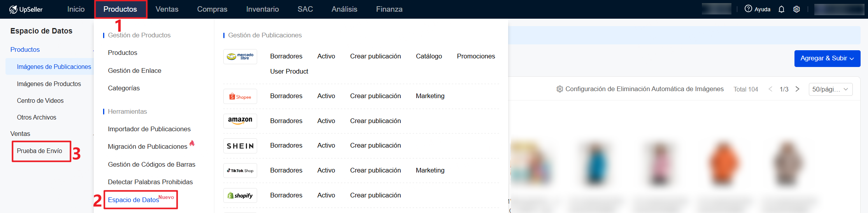The image size is (868, 213).
Task: Open the Análisis top menu
Action: (344, 9)
